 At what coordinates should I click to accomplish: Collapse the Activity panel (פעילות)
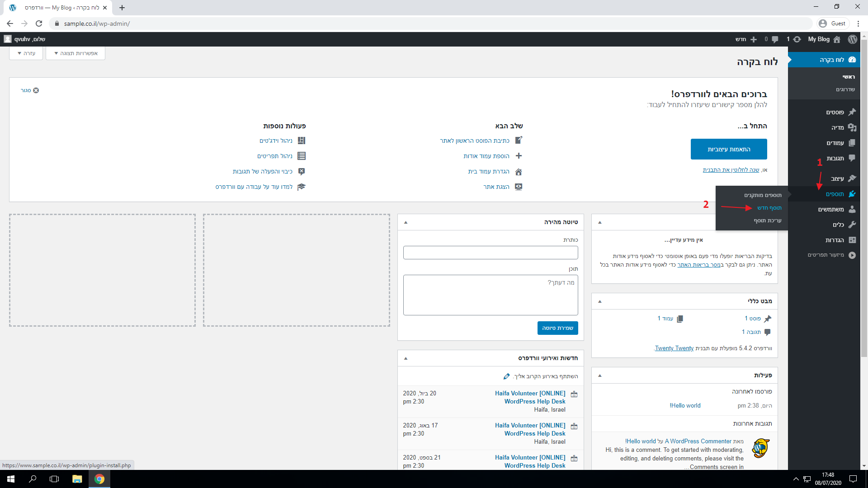[600, 375]
